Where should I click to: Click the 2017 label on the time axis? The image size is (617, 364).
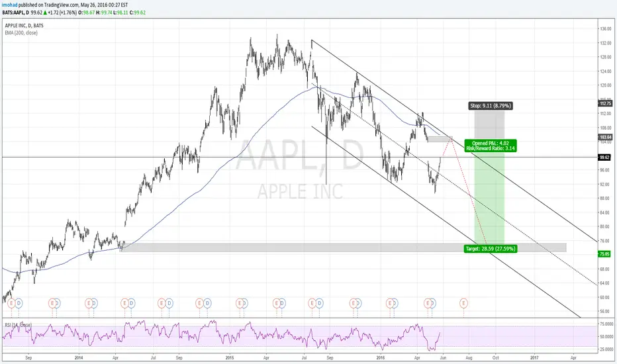pos(534,358)
